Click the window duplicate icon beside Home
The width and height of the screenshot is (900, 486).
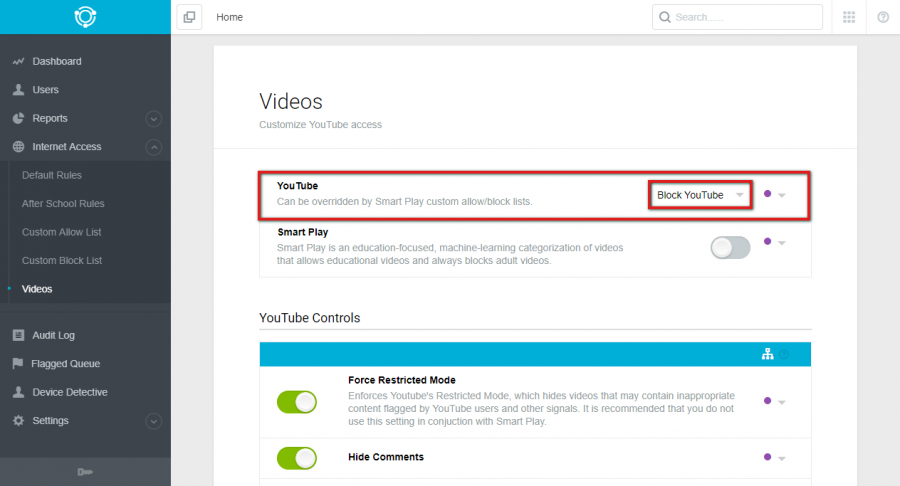pos(189,17)
